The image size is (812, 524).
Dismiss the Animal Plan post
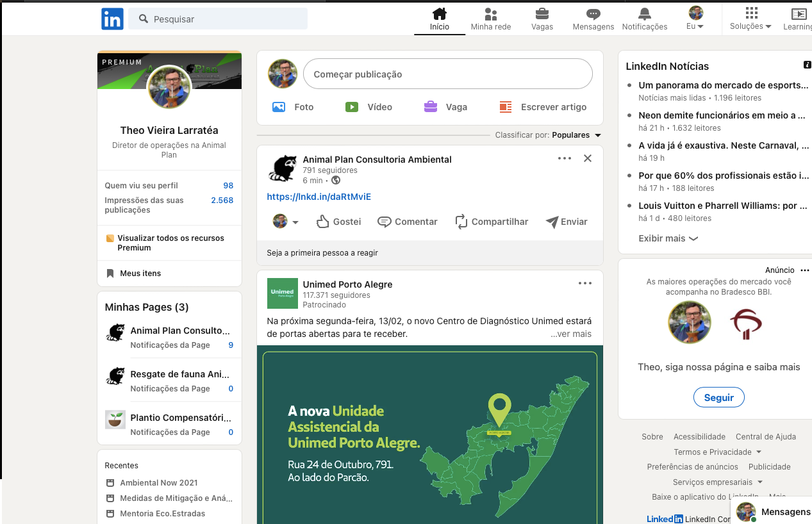tap(588, 158)
